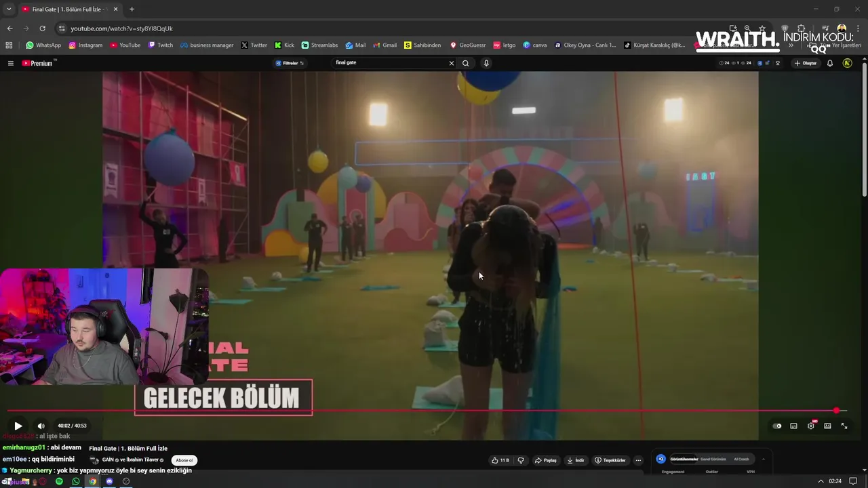The image size is (868, 488).
Task: Open the Kürşat Karakılıç TikTok bookmark
Action: [x=655, y=45]
